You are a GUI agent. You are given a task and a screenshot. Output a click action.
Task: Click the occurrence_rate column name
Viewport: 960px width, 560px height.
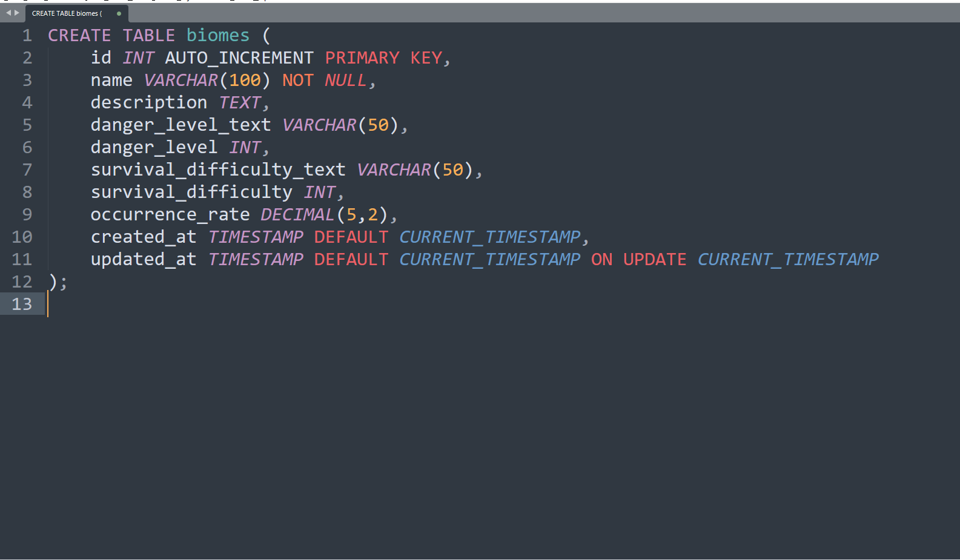[170, 215]
